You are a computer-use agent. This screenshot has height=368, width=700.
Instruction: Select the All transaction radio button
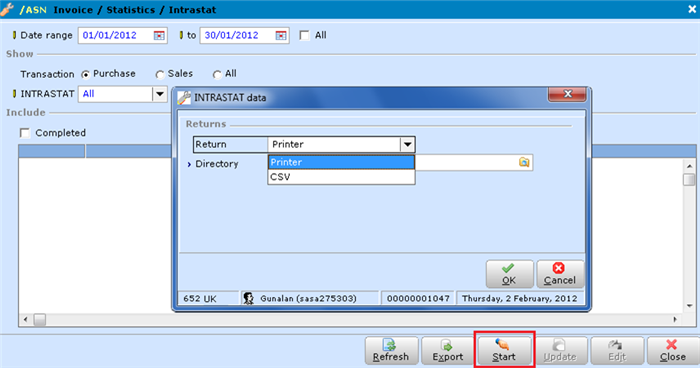tap(217, 75)
